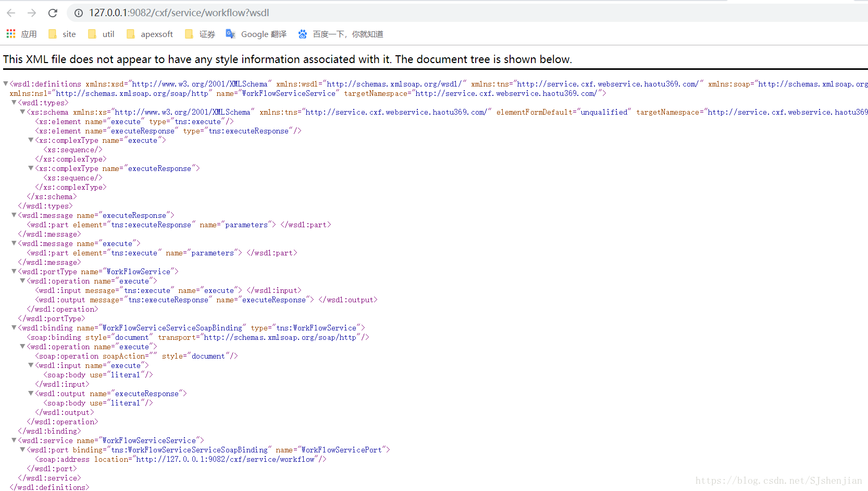Collapse wsdl:service WorkFlowServiceService node
The height and width of the screenshot is (491, 868).
click(x=14, y=440)
